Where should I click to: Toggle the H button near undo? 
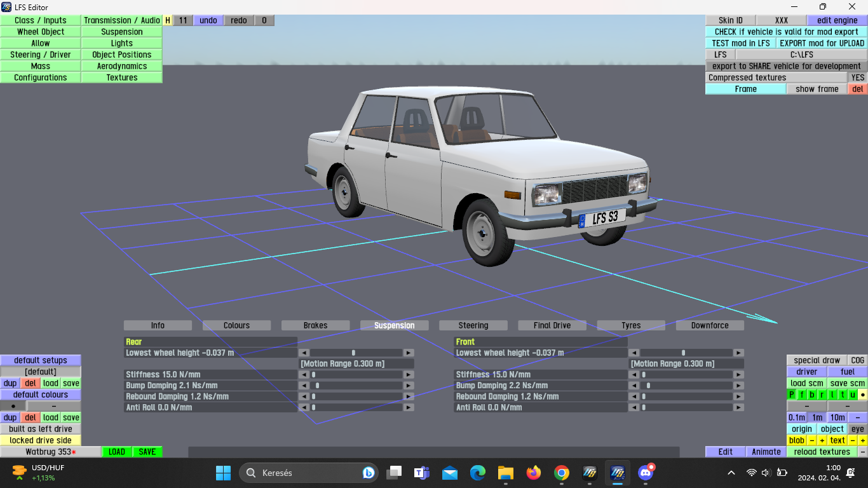pyautogui.click(x=168, y=20)
